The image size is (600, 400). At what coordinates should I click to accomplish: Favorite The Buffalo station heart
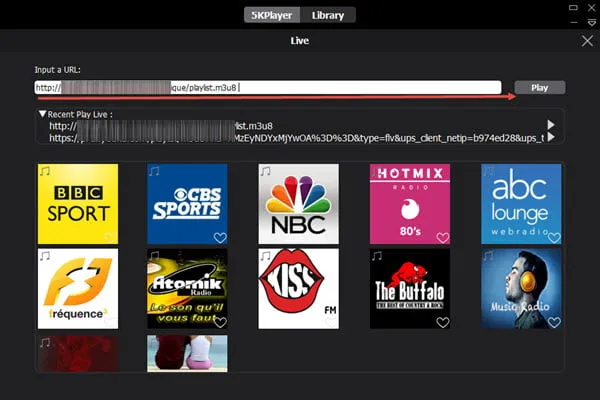(442, 322)
